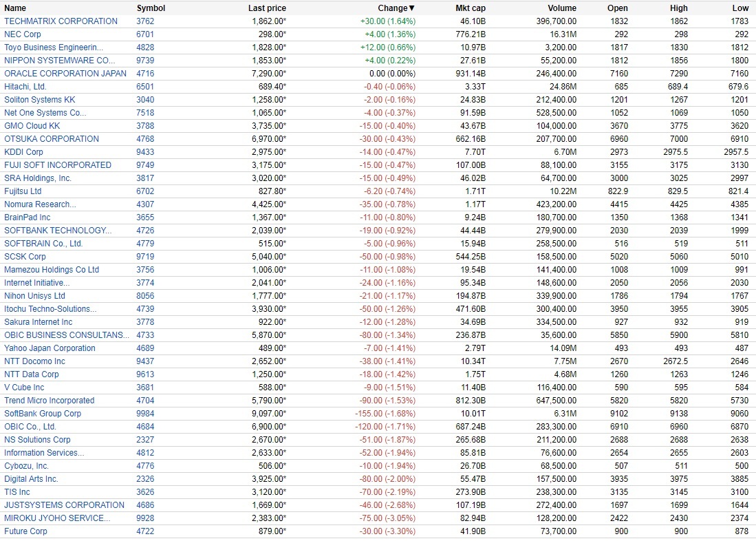Select market cap 10.34T cell
This screenshot has height=541, width=756.
coord(473,361)
